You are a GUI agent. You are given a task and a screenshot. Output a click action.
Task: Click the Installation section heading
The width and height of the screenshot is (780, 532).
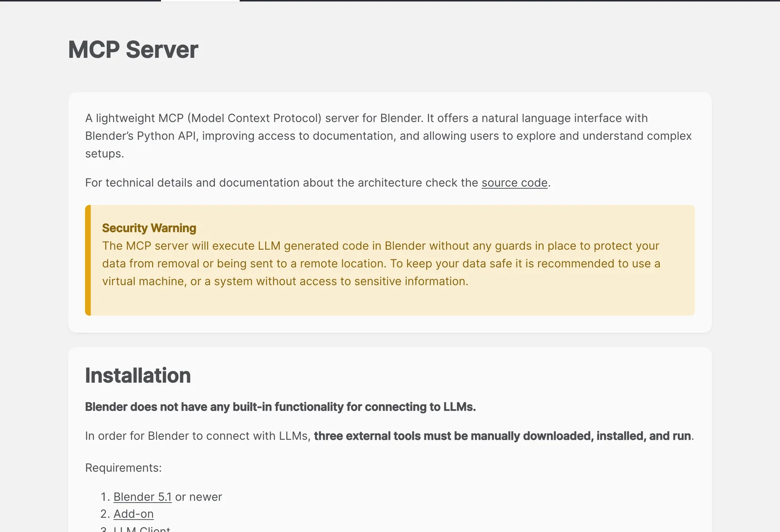pyautogui.click(x=138, y=375)
